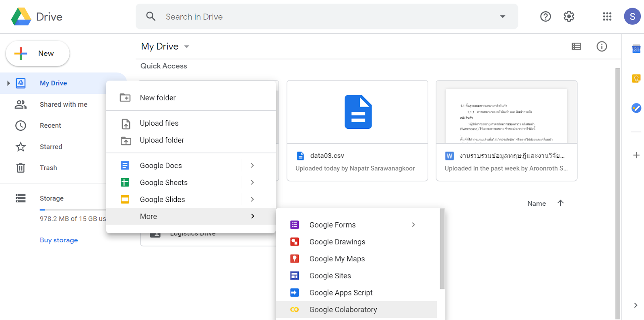The image size is (644, 320).
Task: Open the Help question mark icon
Action: click(x=545, y=17)
